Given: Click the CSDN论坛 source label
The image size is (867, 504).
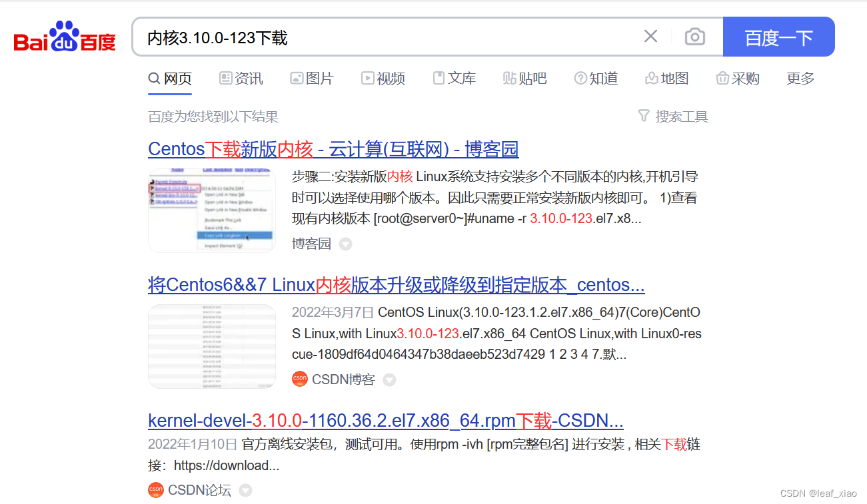Looking at the screenshot, I should coord(199,491).
